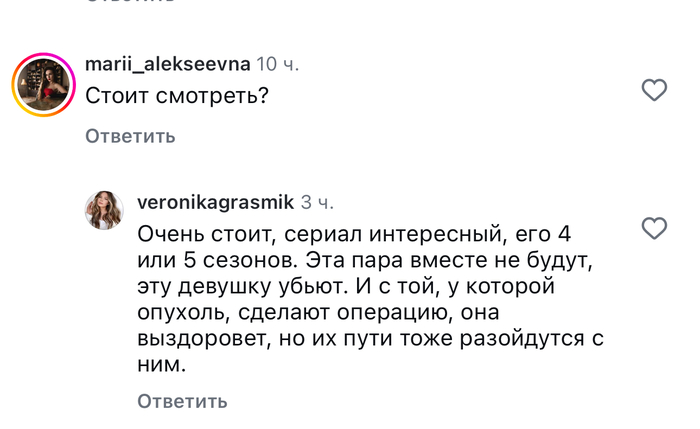Image resolution: width=700 pixels, height=429 pixels.
Task: Click the "3 ч." reply timestamp
Action: pos(317,203)
